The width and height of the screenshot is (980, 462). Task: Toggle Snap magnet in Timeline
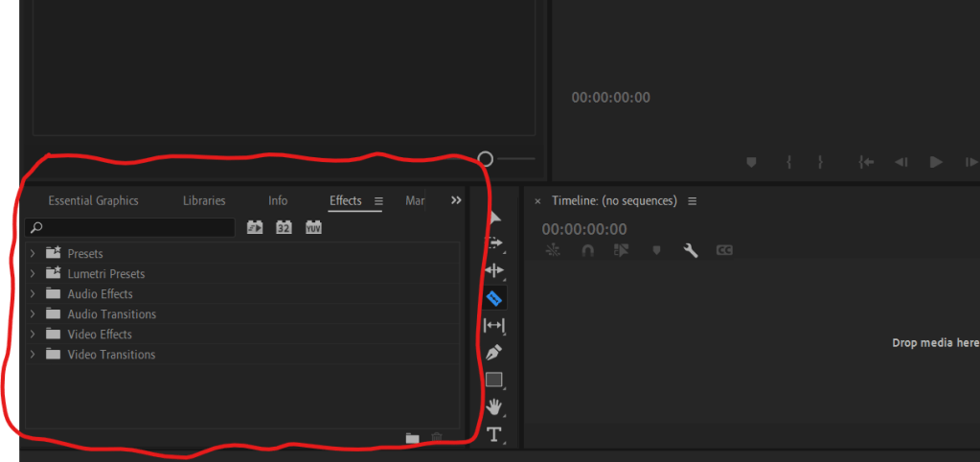(588, 250)
